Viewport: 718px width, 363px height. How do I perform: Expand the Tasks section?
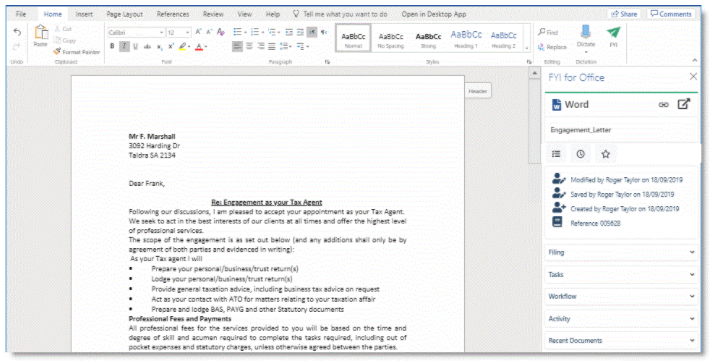621,274
